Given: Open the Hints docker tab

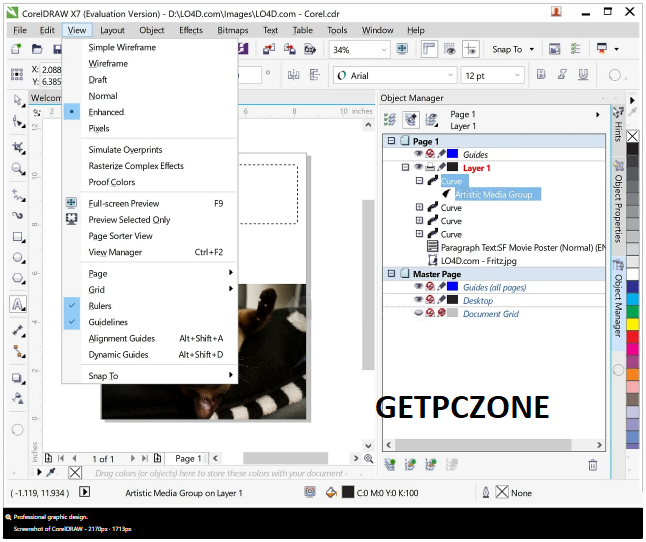Looking at the screenshot, I should [618, 124].
